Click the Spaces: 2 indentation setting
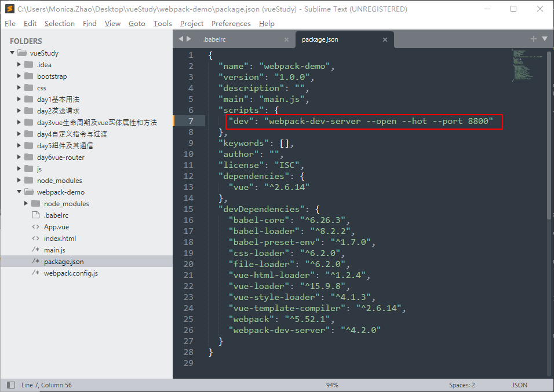554x392 pixels. point(462,385)
